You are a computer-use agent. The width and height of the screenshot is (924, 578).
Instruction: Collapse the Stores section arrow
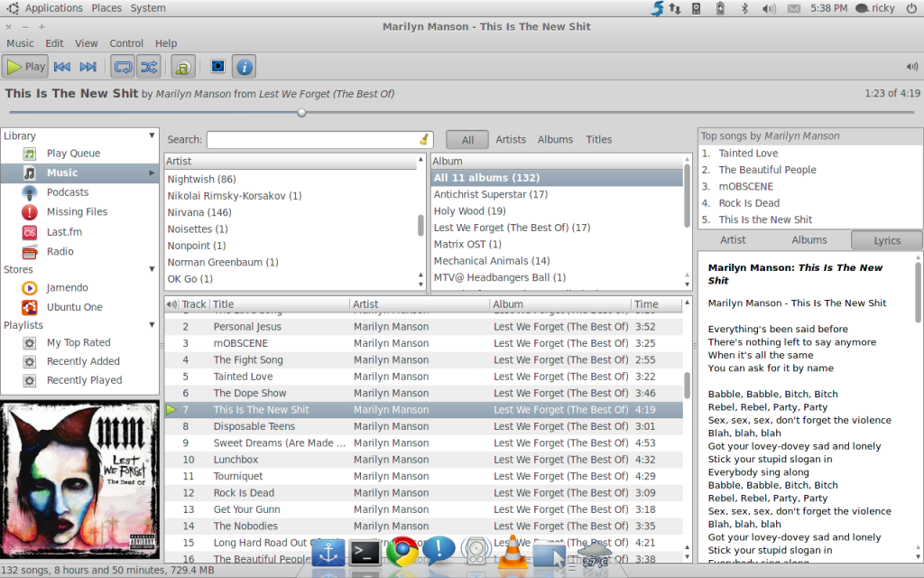[x=152, y=270]
